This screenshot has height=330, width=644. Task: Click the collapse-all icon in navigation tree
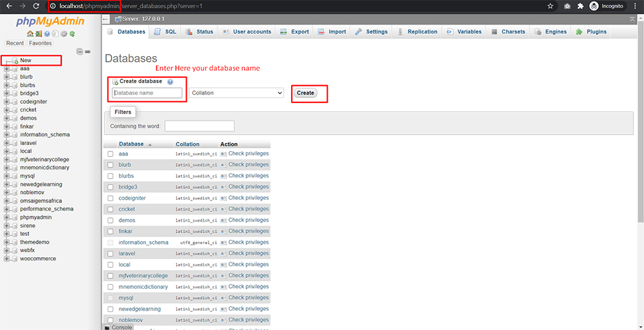coord(80,52)
